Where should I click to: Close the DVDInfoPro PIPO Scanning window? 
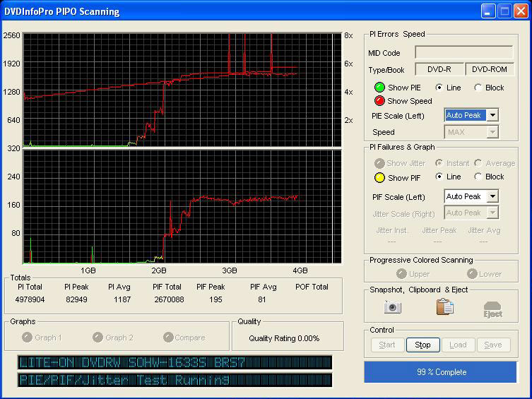[x=521, y=11]
